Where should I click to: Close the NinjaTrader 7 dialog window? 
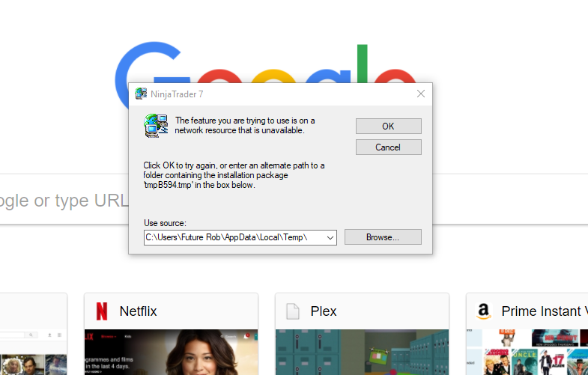pyautogui.click(x=421, y=94)
